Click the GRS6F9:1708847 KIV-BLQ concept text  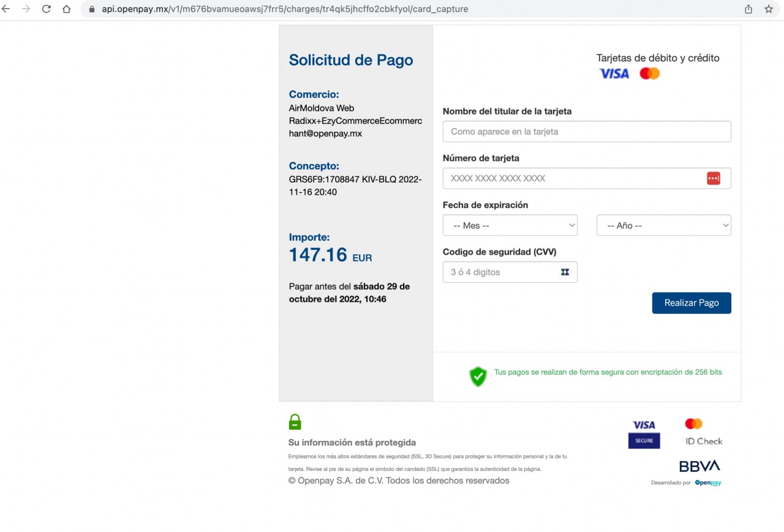[x=355, y=185]
